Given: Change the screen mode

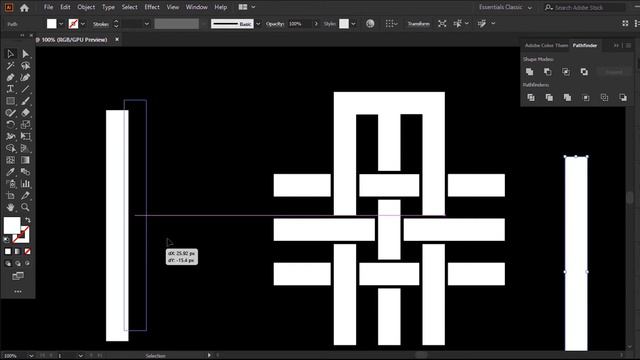Looking at the screenshot, I should coord(18,276).
